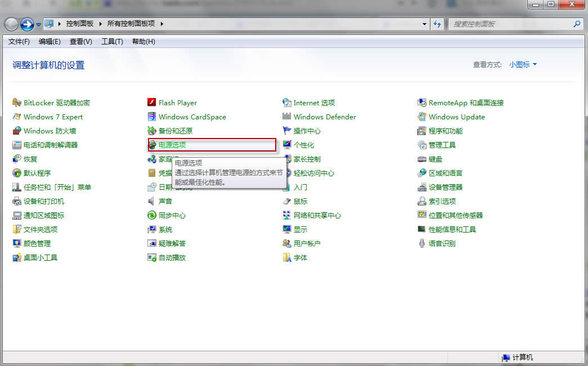
Task: Open the 工具(T) menu
Action: coord(111,41)
